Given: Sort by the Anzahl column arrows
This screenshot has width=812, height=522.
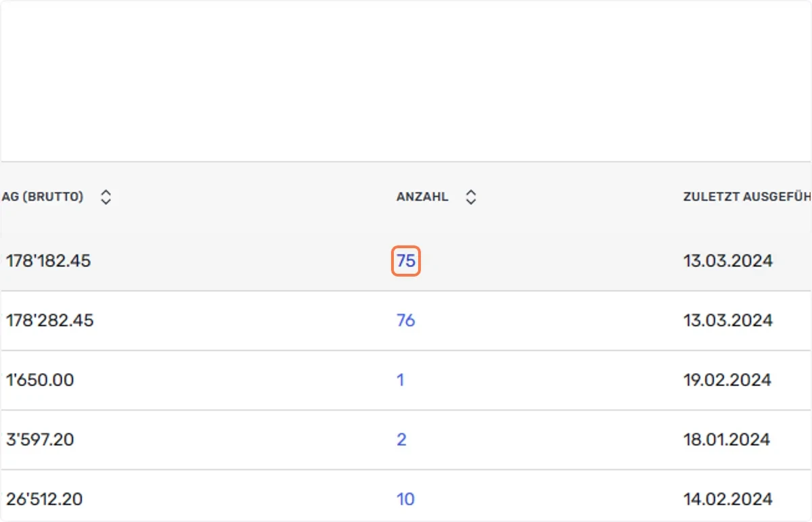Looking at the screenshot, I should point(471,197).
